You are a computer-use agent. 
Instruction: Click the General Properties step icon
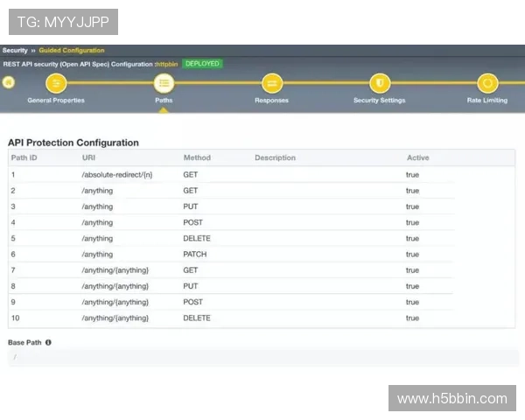click(56, 83)
